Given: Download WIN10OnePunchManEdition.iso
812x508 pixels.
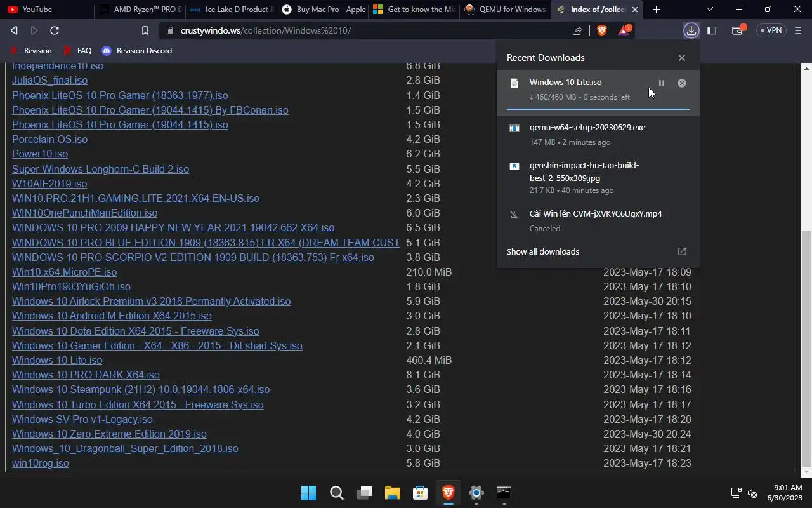Looking at the screenshot, I should [84, 213].
